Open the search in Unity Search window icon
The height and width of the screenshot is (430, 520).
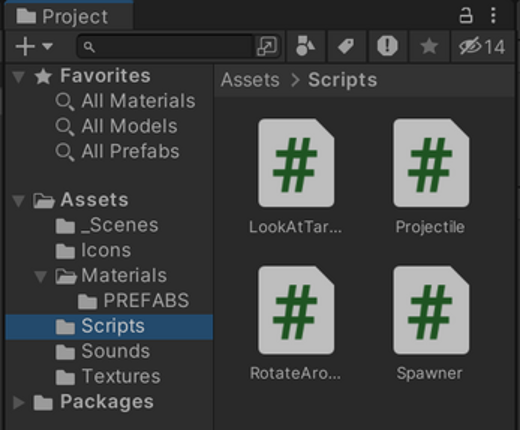point(267,46)
